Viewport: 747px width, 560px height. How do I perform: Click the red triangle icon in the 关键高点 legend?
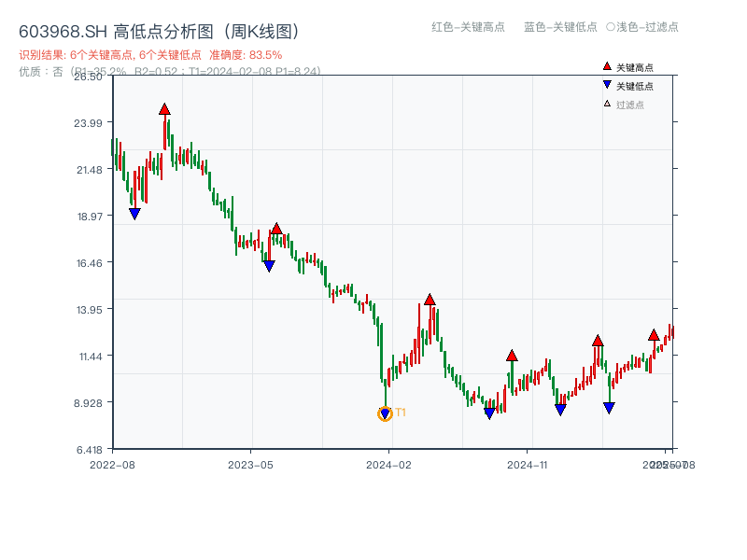[x=607, y=67]
